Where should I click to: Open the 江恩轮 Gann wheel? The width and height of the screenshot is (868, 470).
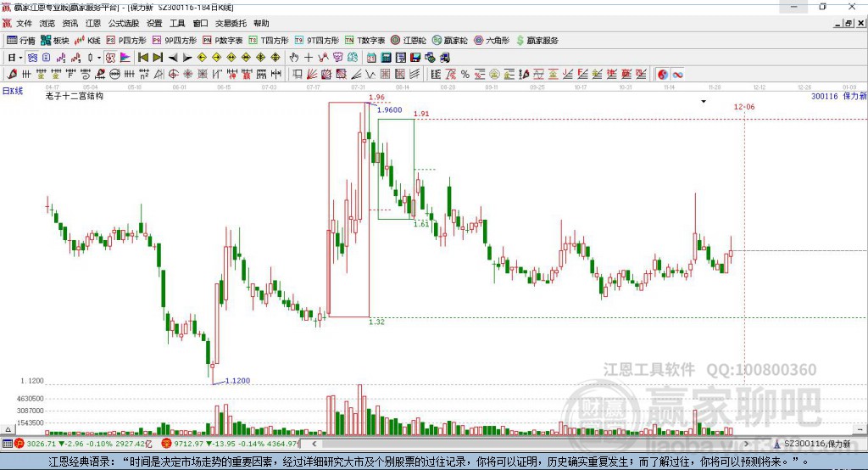pos(409,41)
